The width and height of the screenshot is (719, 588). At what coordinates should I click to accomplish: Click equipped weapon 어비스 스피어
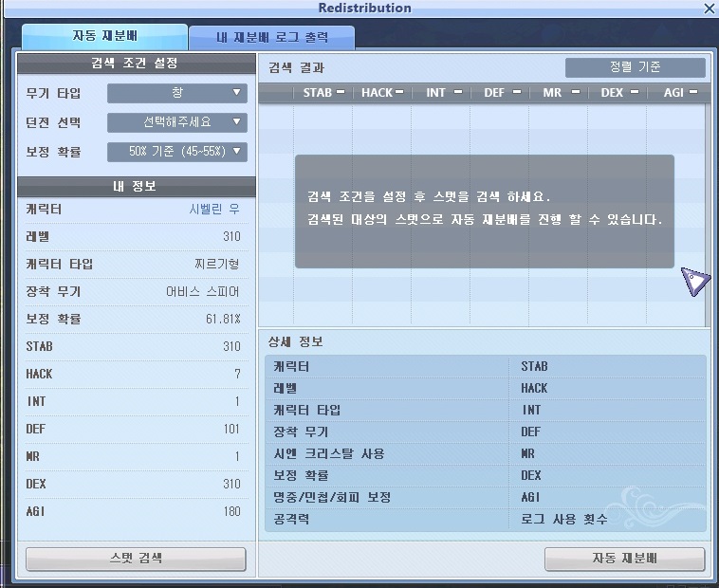(x=202, y=291)
